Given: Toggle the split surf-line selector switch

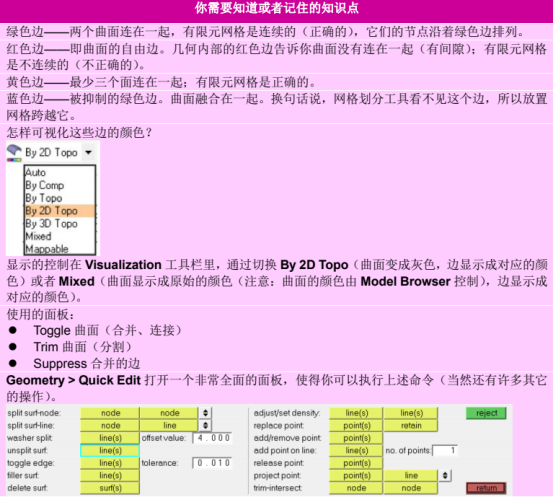Looking at the screenshot, I should 205,425.
